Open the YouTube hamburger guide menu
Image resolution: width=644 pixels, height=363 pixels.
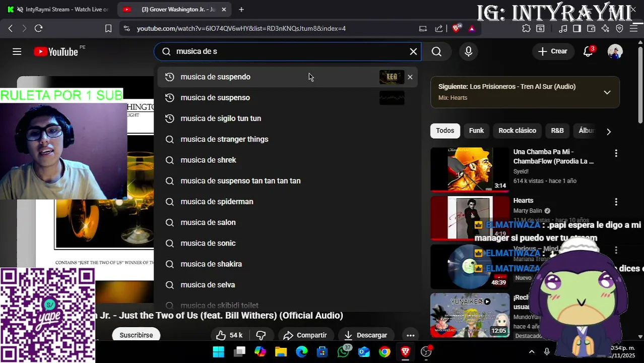17,51
